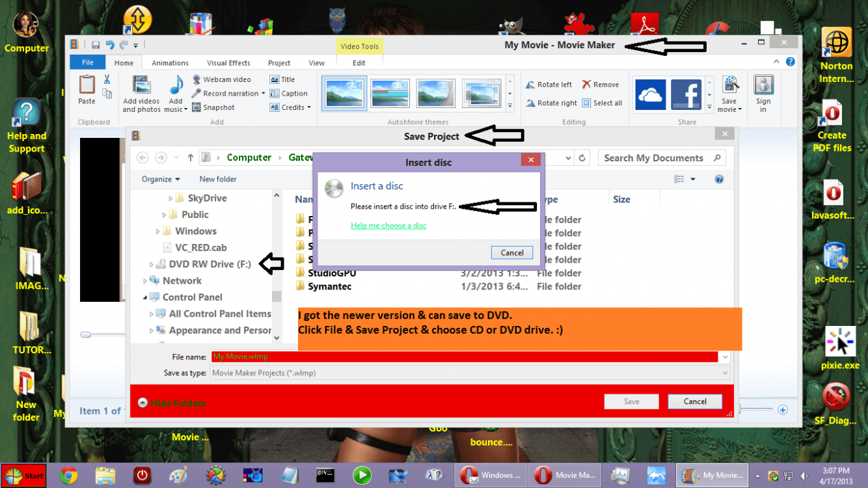
Task: Click Help me choose a disc link
Action: point(388,226)
